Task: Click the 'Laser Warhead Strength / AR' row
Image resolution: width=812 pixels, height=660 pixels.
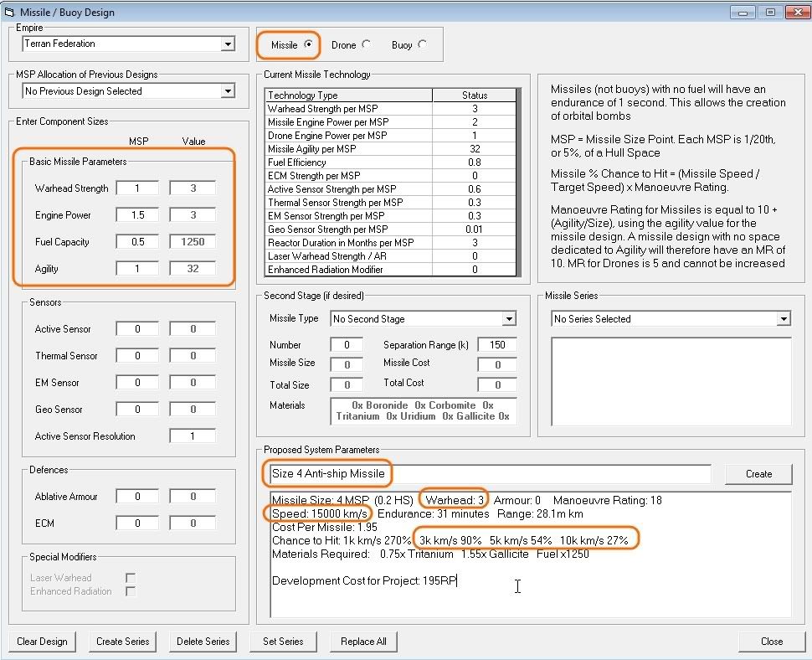Action: point(391,256)
